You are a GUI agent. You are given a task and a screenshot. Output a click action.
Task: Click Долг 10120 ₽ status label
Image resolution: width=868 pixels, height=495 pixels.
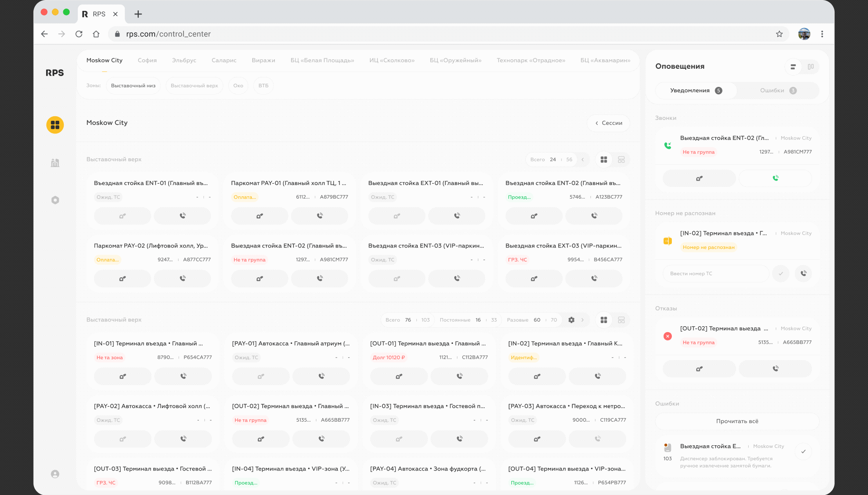[x=389, y=357]
